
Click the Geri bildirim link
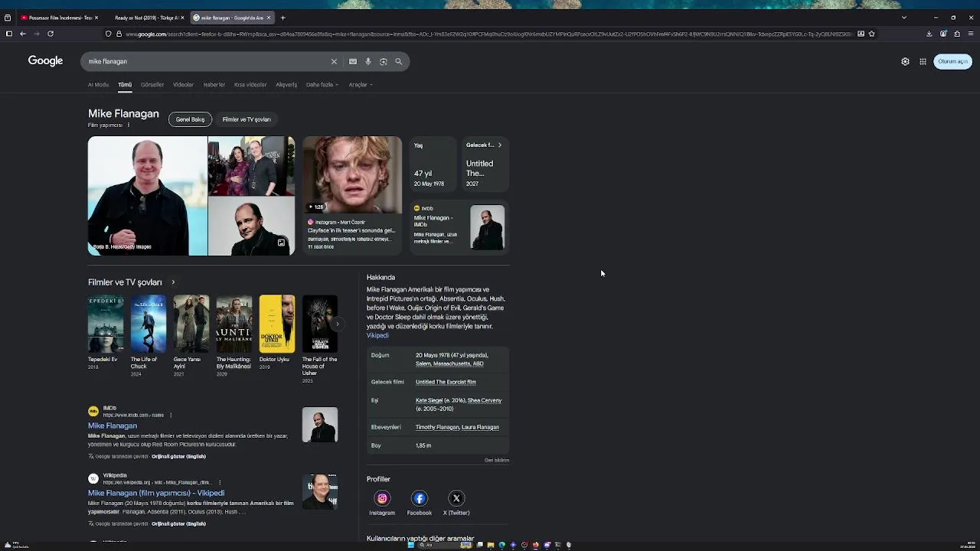[497, 460]
